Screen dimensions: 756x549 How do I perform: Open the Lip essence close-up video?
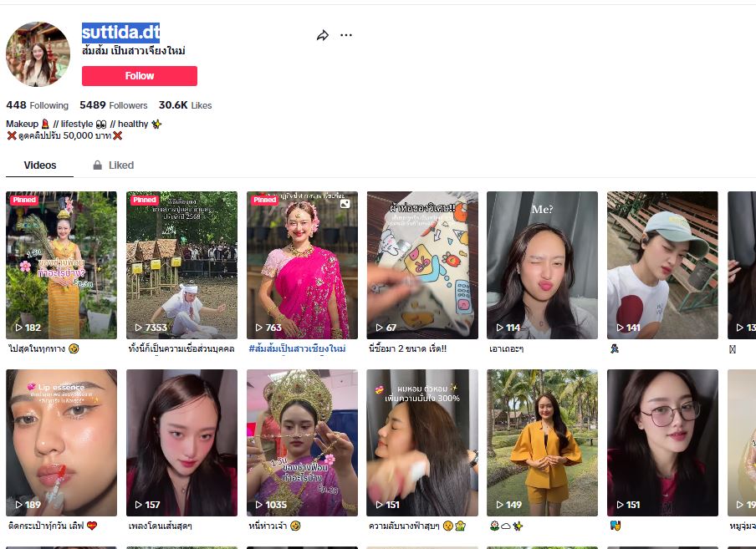(x=61, y=443)
